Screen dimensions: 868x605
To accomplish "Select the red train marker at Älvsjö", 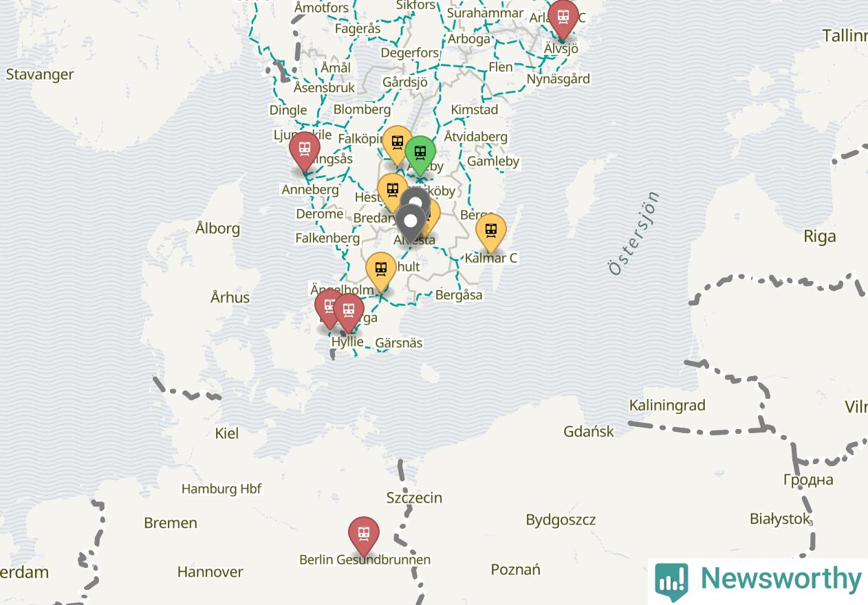I will tap(563, 19).
